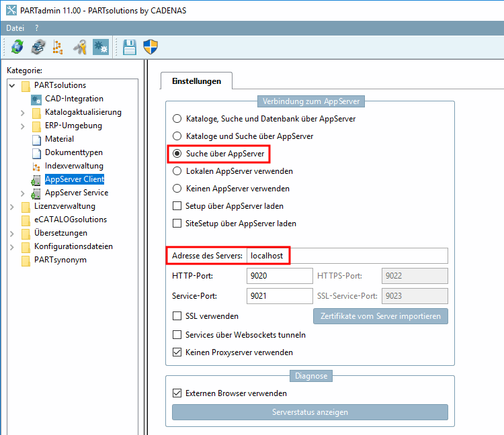Choose 'Keinen AppServer verwenden' option
Image resolution: width=504 pixels, height=435 pixels.
(177, 189)
